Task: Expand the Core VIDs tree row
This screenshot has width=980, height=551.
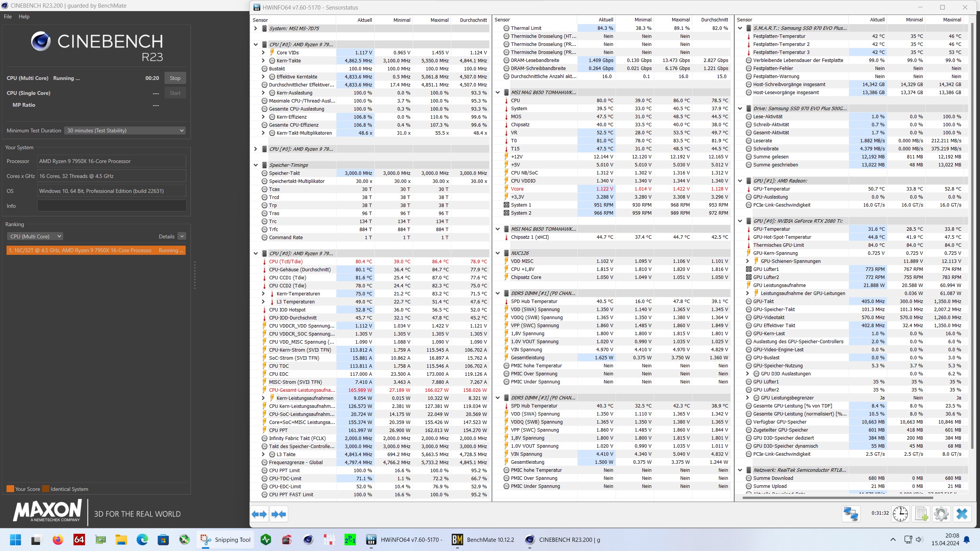Action: click(x=263, y=52)
